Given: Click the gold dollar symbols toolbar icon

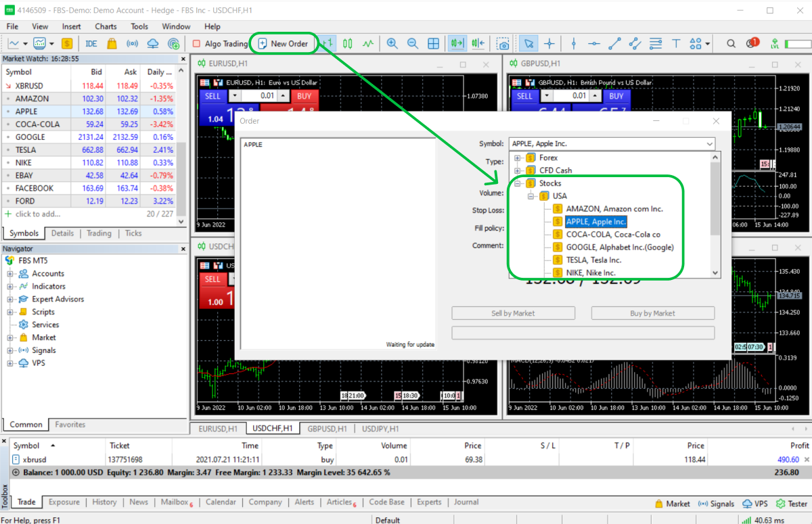Looking at the screenshot, I should (x=67, y=44).
